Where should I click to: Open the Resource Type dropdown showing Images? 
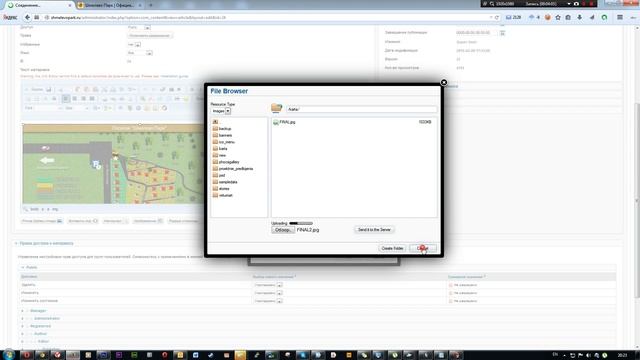(221, 111)
